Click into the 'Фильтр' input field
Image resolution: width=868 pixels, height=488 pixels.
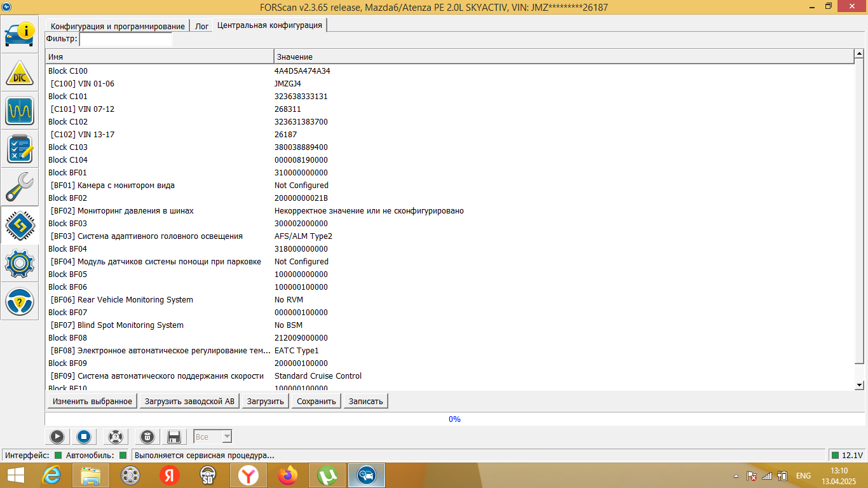click(126, 39)
